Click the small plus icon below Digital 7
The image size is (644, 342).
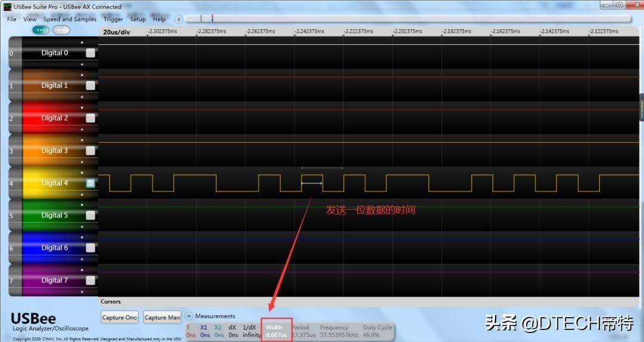(x=82, y=291)
